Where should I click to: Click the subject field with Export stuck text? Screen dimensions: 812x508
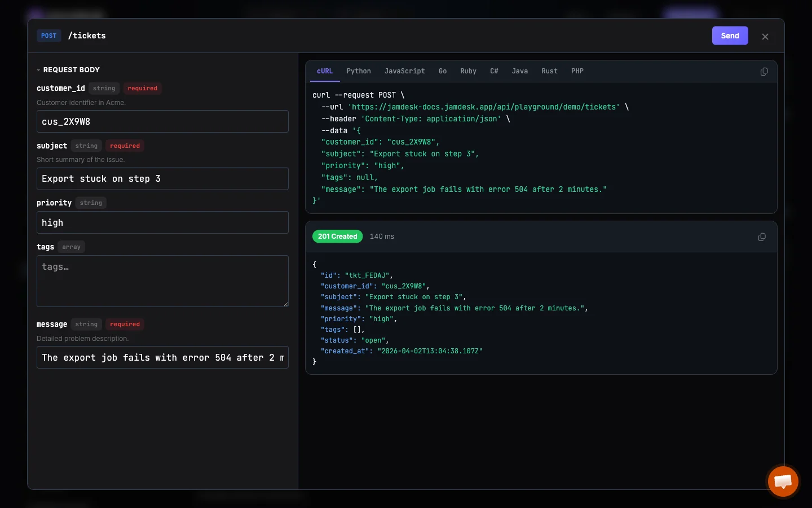[162, 178]
